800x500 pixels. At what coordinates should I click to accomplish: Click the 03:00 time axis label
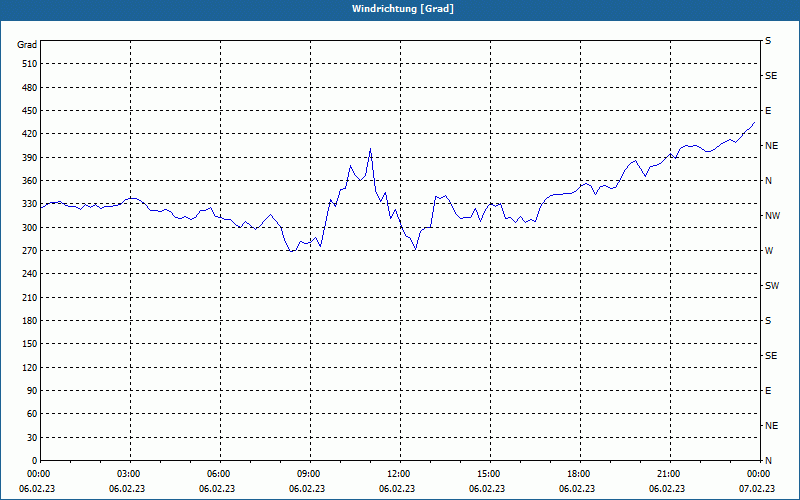pyautogui.click(x=127, y=474)
